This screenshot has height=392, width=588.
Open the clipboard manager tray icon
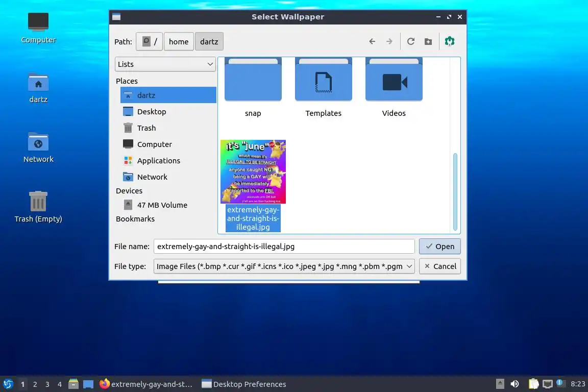click(x=533, y=384)
